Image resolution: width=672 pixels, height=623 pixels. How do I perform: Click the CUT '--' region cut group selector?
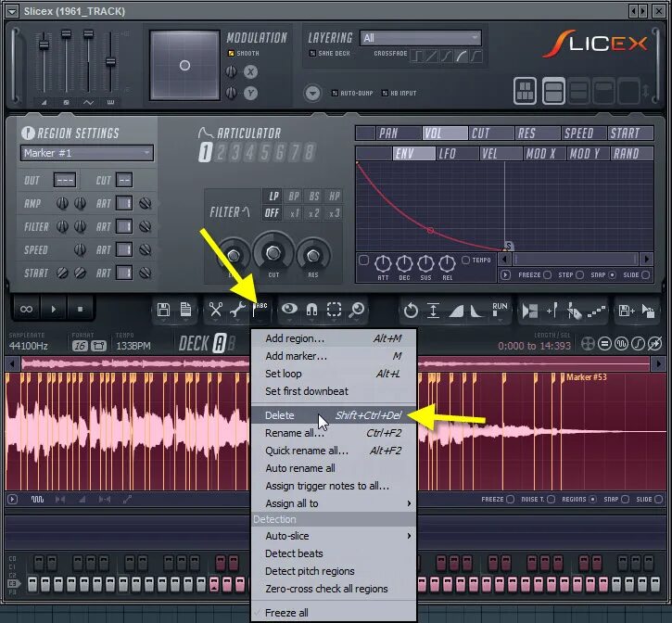[x=124, y=180]
